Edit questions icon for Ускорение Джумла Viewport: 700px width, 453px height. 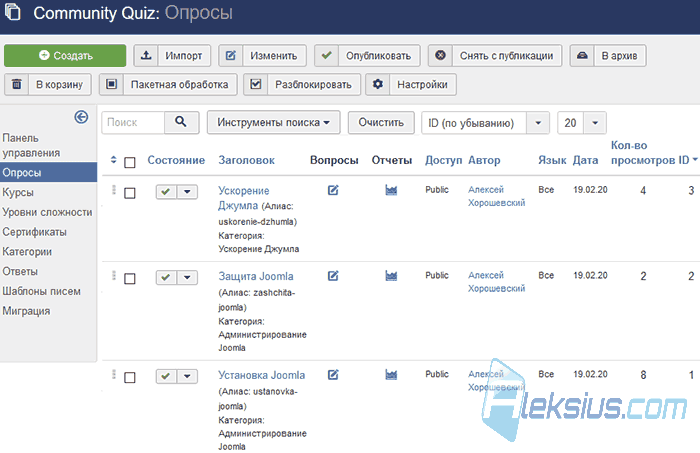[333, 190]
